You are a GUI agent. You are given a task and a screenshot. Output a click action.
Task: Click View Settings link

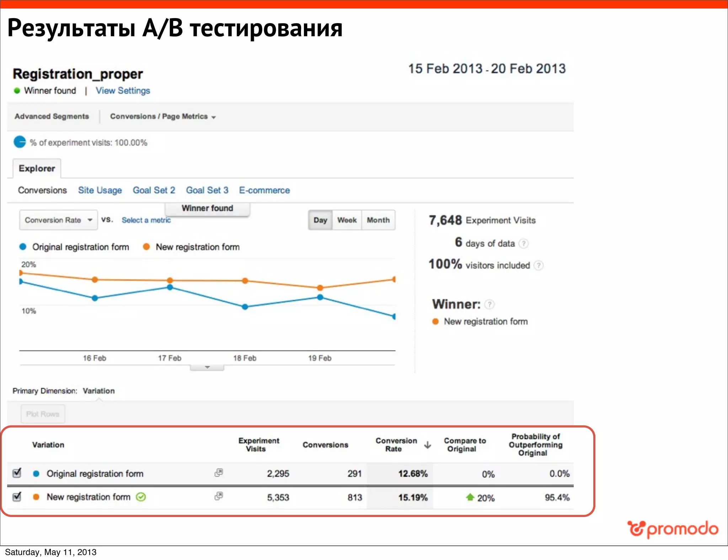click(x=123, y=91)
